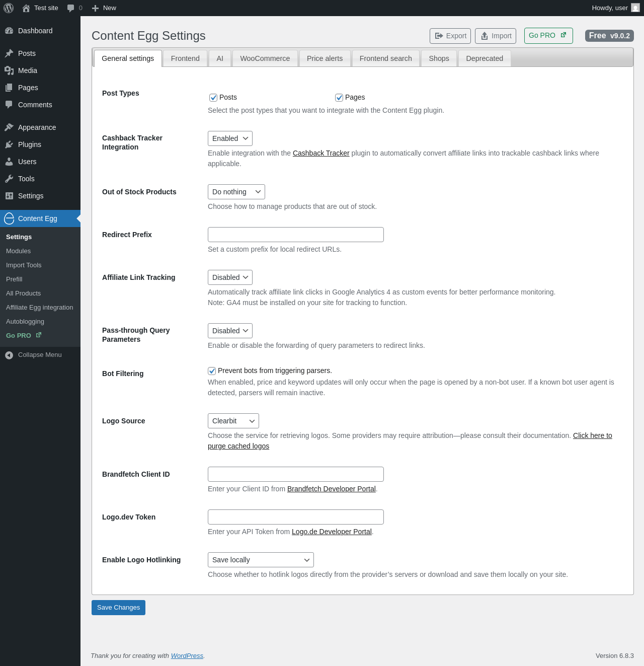
Task: Uncheck Prevent bots from triggering parsers
Action: 212,371
